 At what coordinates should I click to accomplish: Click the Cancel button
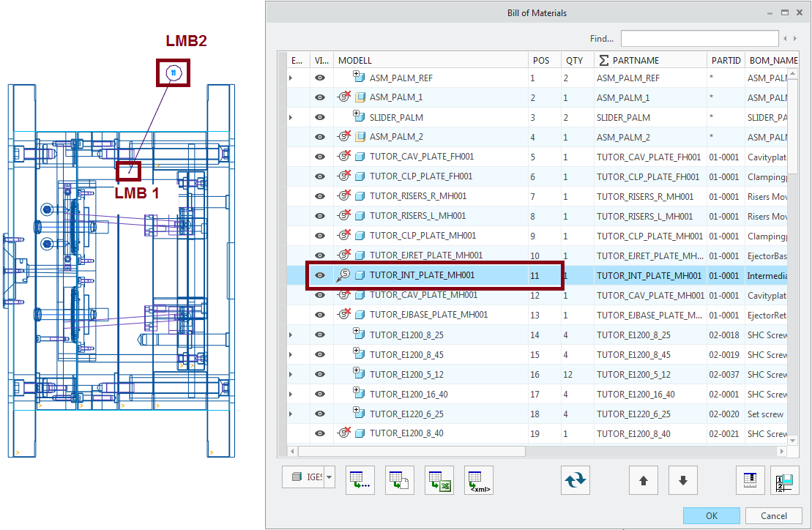click(774, 515)
